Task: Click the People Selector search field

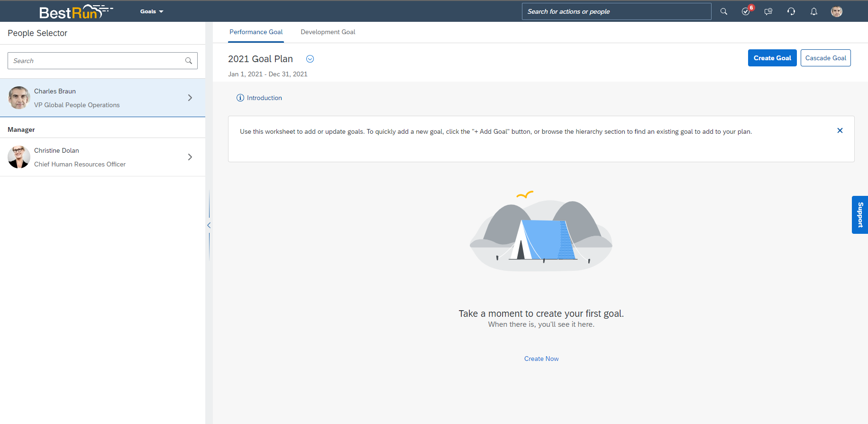Action: (x=102, y=61)
